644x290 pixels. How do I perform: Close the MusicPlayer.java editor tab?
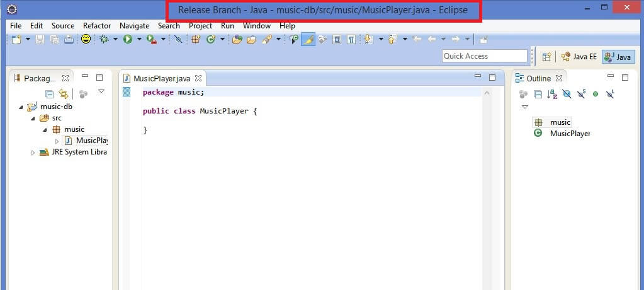click(x=198, y=78)
